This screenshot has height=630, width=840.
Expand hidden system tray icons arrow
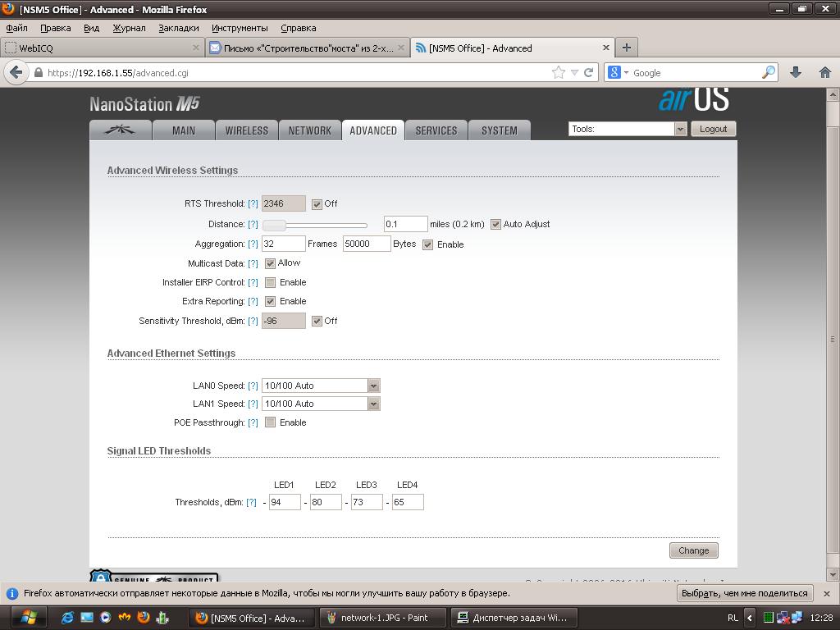(750, 618)
